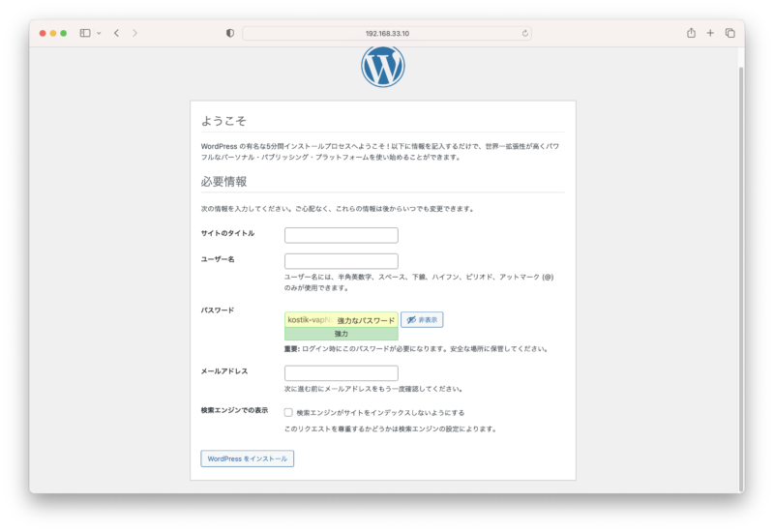774x532 pixels.
Task: Click the サイトのタイトル label
Action: pos(227,233)
